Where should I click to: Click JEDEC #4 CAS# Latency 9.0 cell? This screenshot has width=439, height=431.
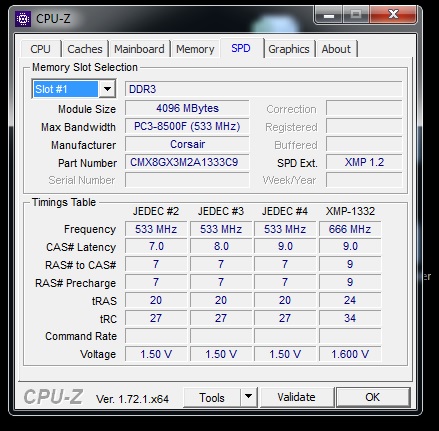pos(285,246)
